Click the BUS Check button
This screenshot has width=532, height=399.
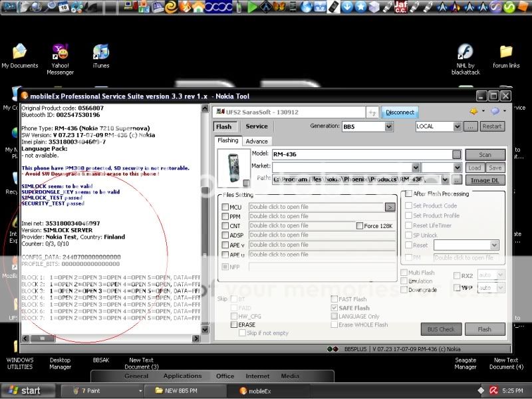tap(441, 329)
